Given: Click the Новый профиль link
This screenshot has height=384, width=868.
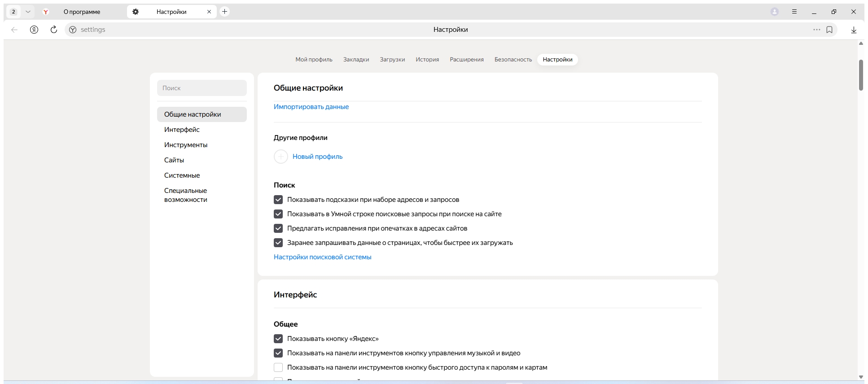Looking at the screenshot, I should point(317,157).
